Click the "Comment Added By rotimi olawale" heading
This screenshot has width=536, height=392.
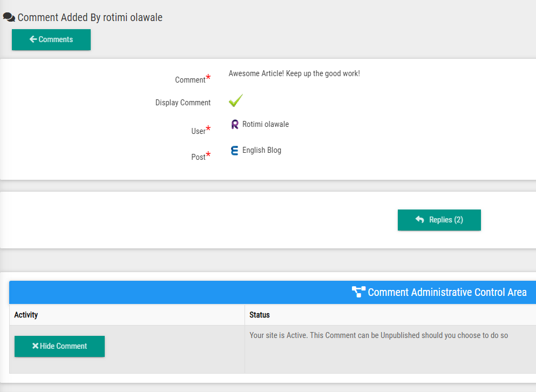pos(90,17)
